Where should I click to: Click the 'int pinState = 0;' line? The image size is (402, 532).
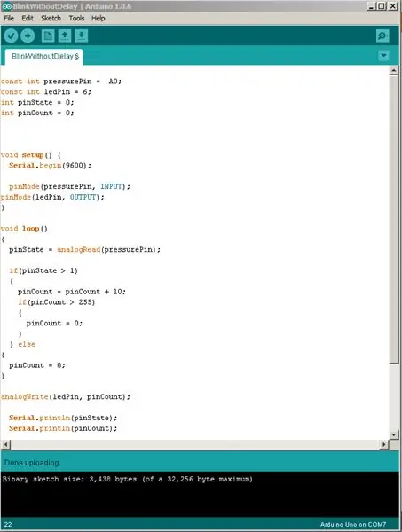point(37,103)
